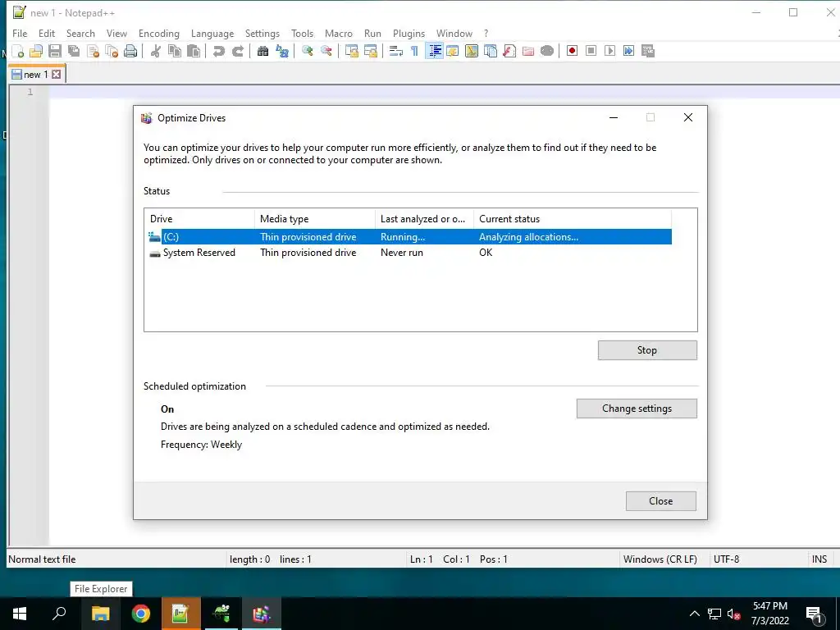The height and width of the screenshot is (630, 840).
Task: Open the Plugins menu
Action: point(409,33)
